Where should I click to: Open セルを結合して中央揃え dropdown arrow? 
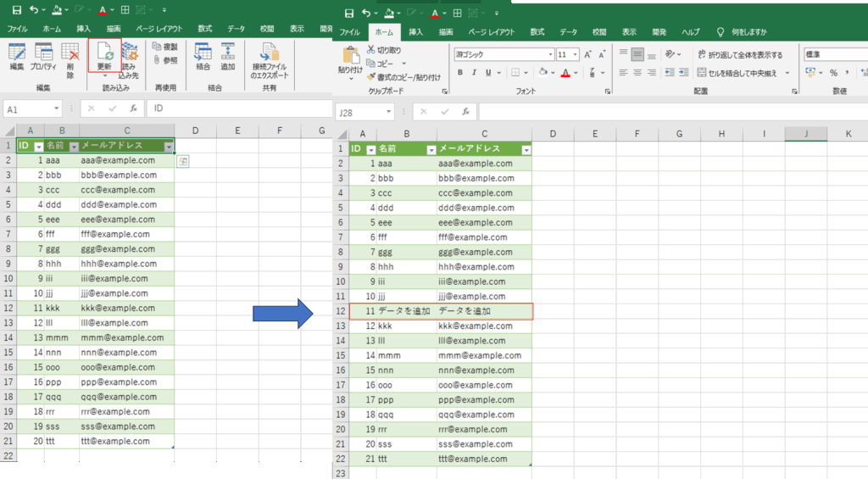pyautogui.click(x=787, y=73)
